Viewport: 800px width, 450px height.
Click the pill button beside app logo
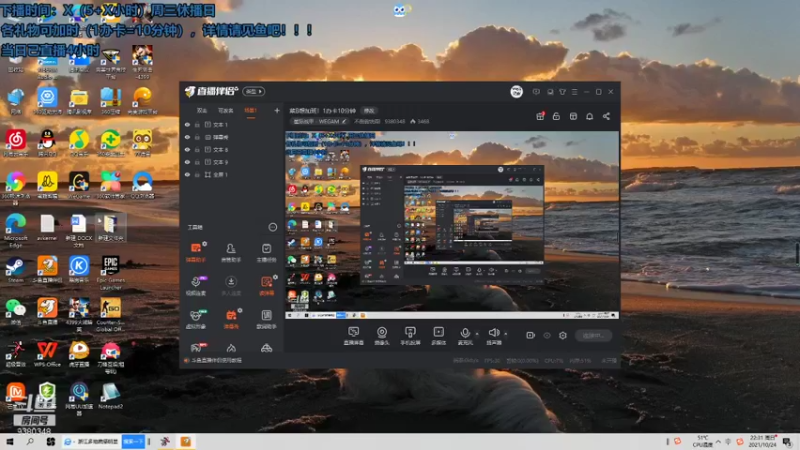point(254,91)
